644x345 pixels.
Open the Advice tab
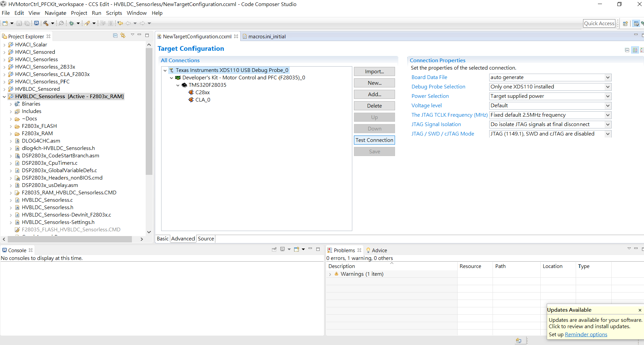click(x=377, y=250)
